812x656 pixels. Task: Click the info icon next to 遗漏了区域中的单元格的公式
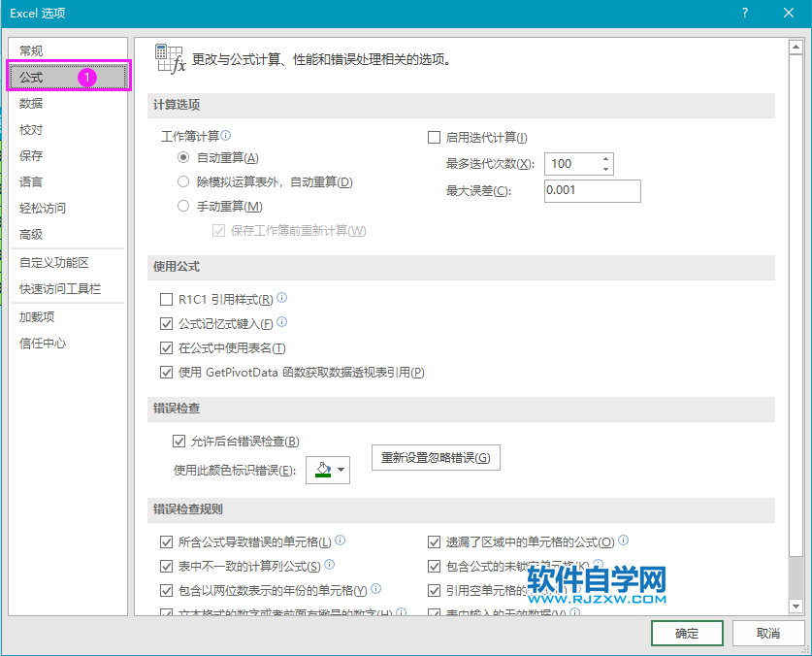[x=625, y=541]
